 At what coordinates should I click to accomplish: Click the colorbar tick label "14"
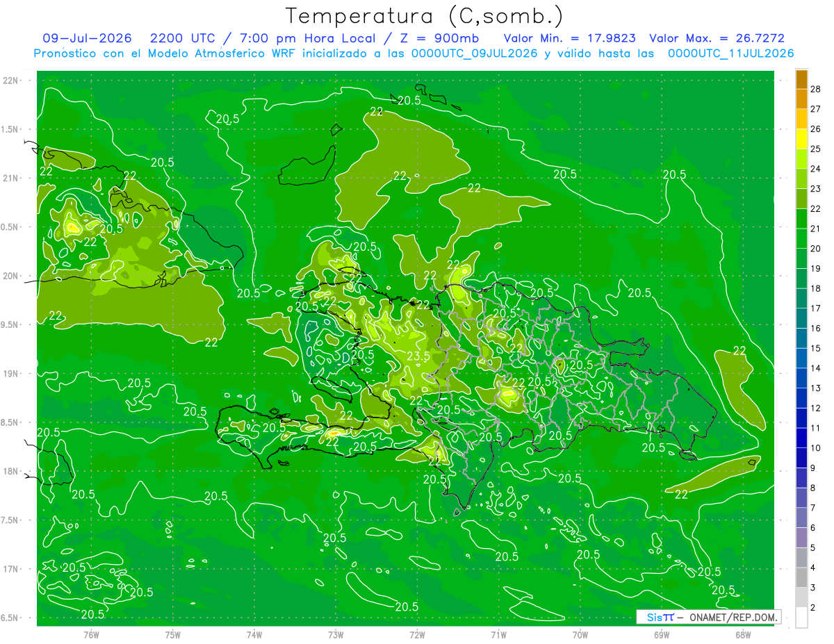pos(816,368)
